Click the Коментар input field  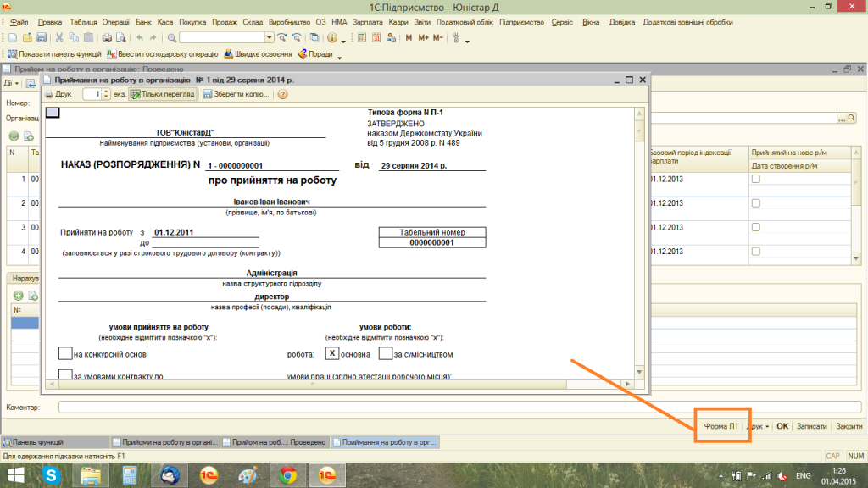(460, 408)
